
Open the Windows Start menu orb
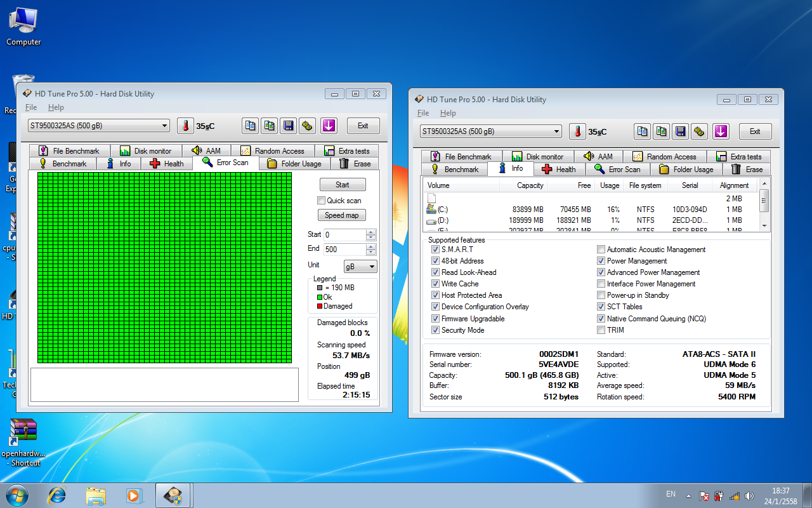click(16, 495)
